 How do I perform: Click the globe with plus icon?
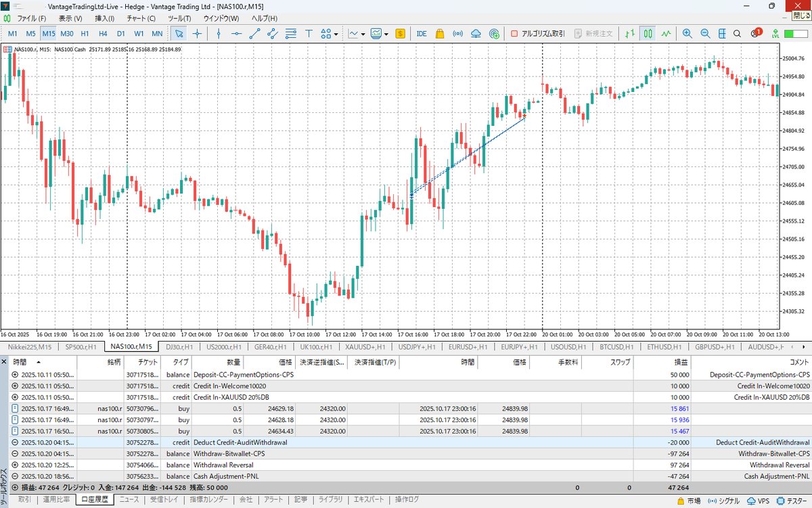pos(494,33)
